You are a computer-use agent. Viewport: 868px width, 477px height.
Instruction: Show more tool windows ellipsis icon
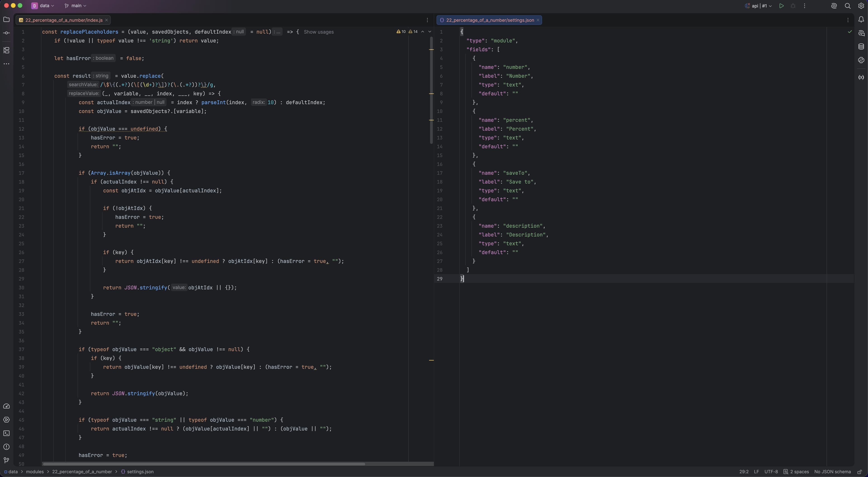6,64
